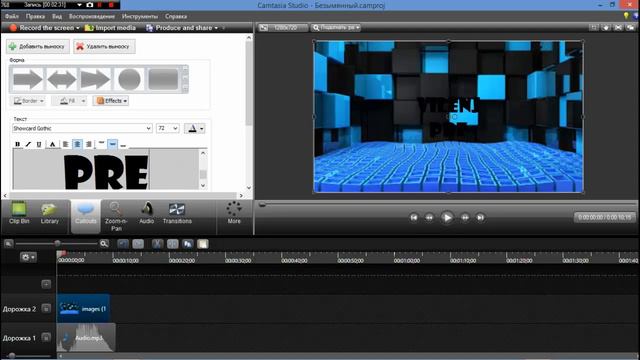The height and width of the screenshot is (360, 640).
Task: Open the Effects dropdown
Action: tap(111, 101)
